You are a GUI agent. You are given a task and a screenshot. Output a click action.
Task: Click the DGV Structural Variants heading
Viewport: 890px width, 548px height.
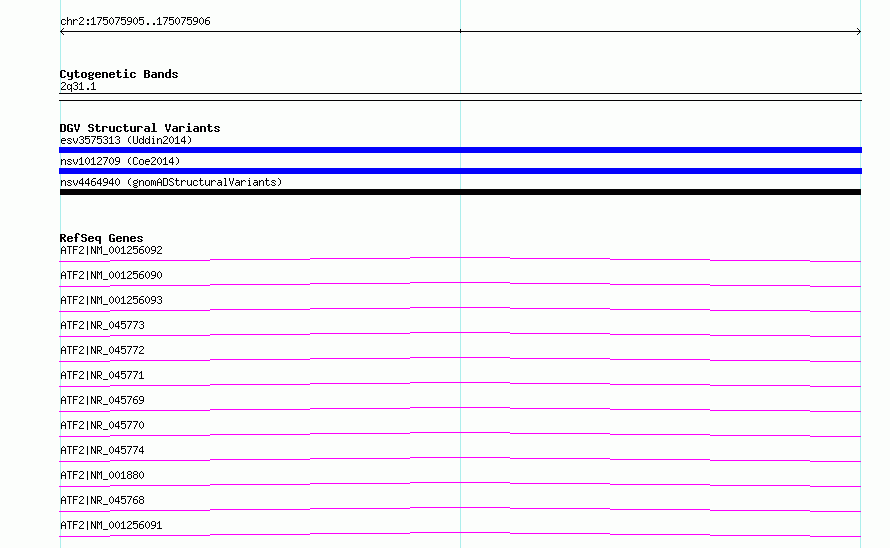pyautogui.click(x=140, y=128)
